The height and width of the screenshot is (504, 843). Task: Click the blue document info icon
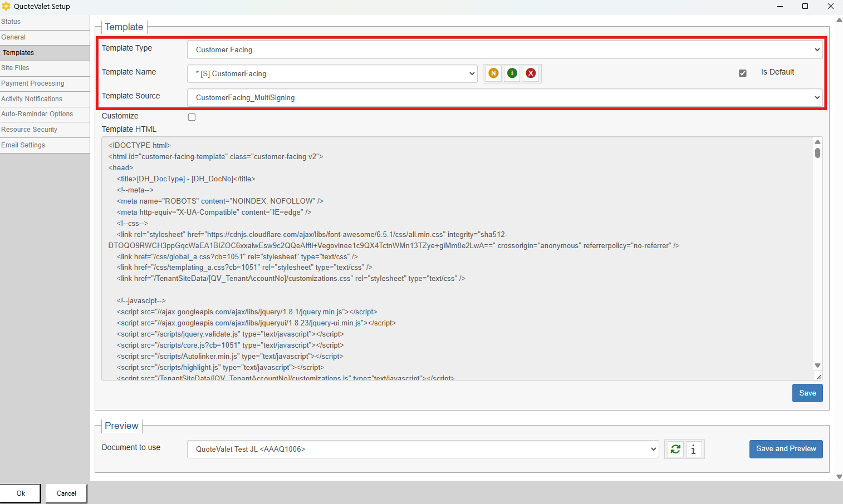click(x=694, y=449)
